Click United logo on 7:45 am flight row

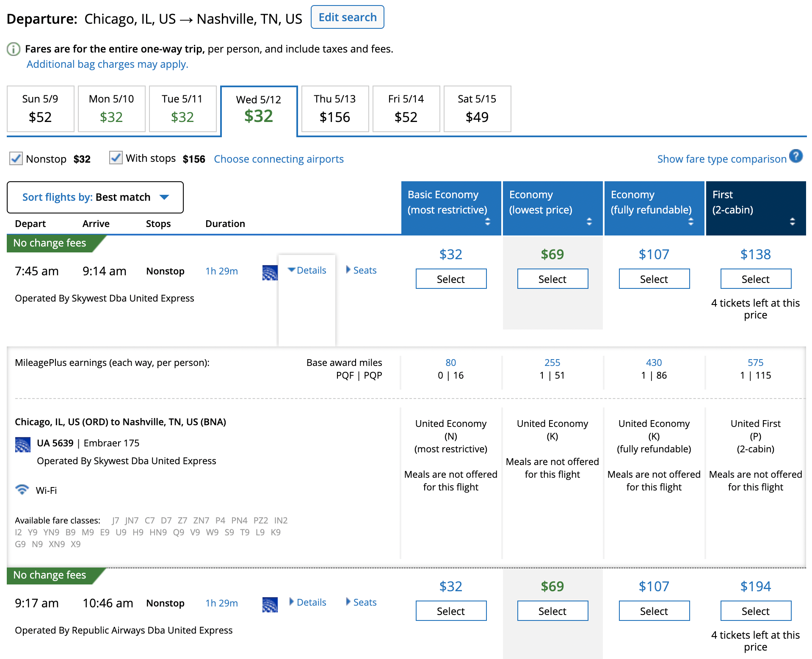[270, 272]
